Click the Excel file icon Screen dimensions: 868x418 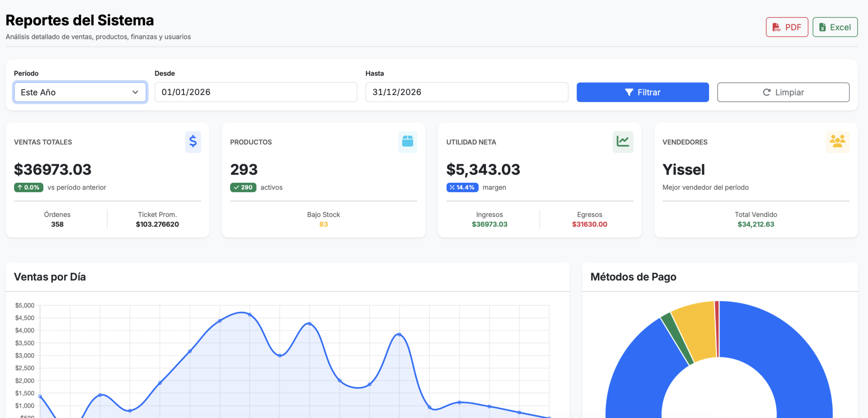[x=822, y=28]
